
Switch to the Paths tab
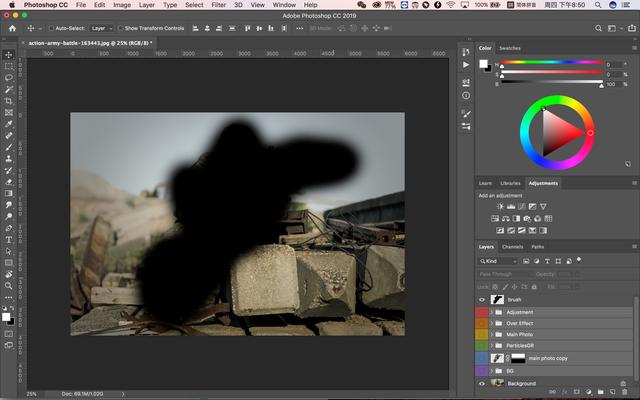coord(538,247)
